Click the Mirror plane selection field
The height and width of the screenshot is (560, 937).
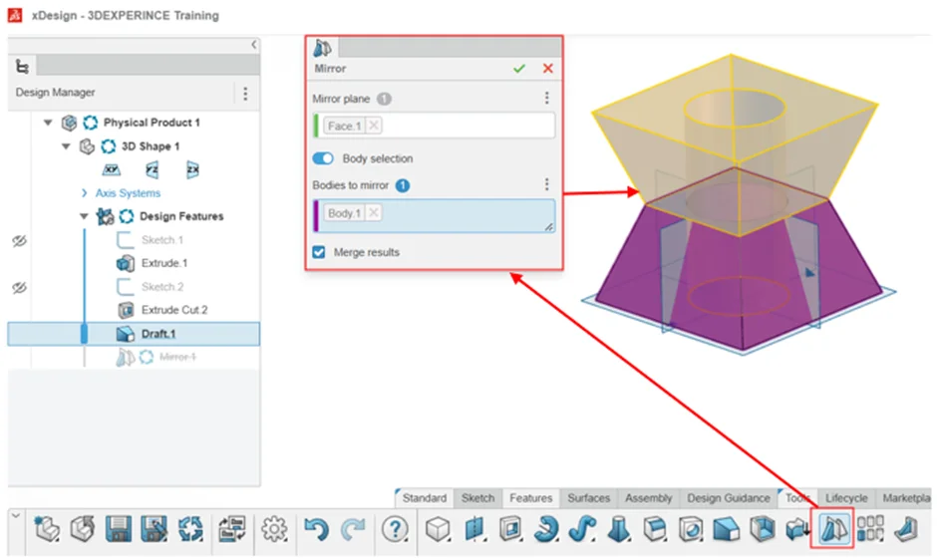(x=435, y=126)
